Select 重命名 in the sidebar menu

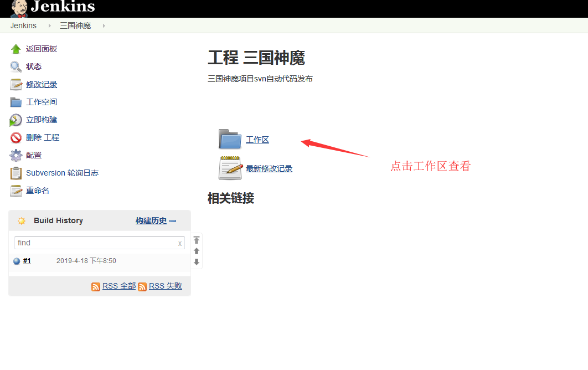[38, 191]
